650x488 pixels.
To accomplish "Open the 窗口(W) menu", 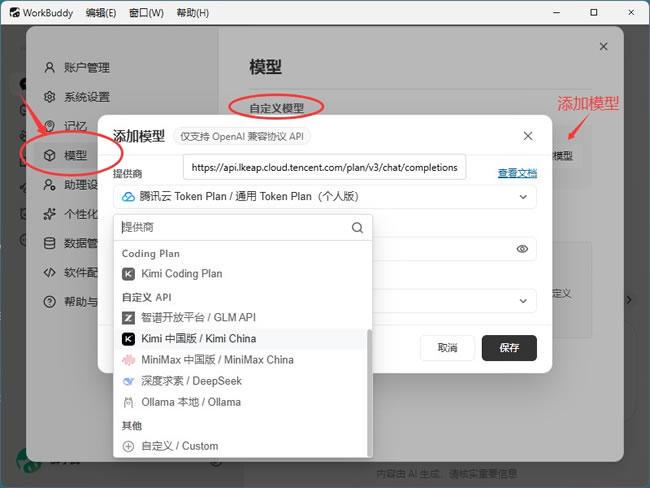I will (x=146, y=13).
